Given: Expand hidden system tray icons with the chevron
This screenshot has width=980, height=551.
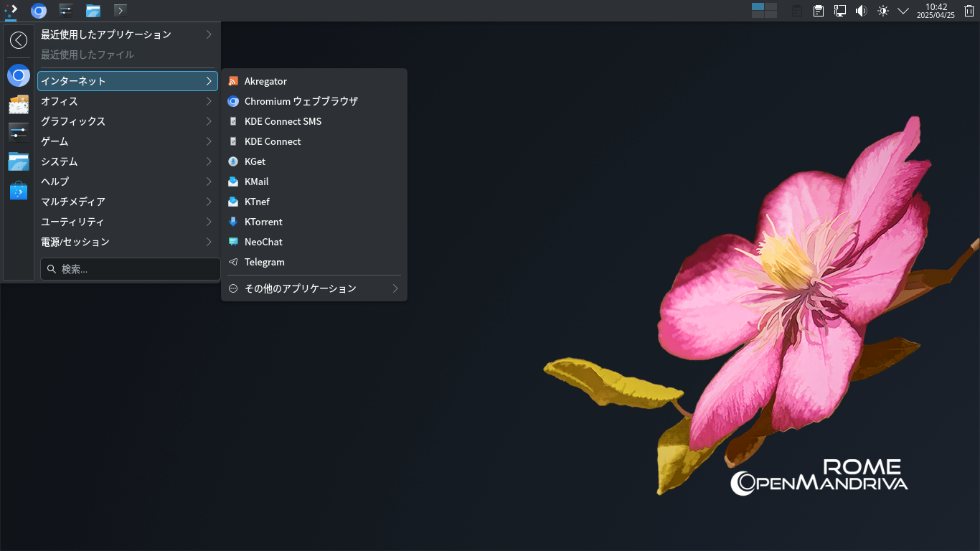Looking at the screenshot, I should (903, 11).
